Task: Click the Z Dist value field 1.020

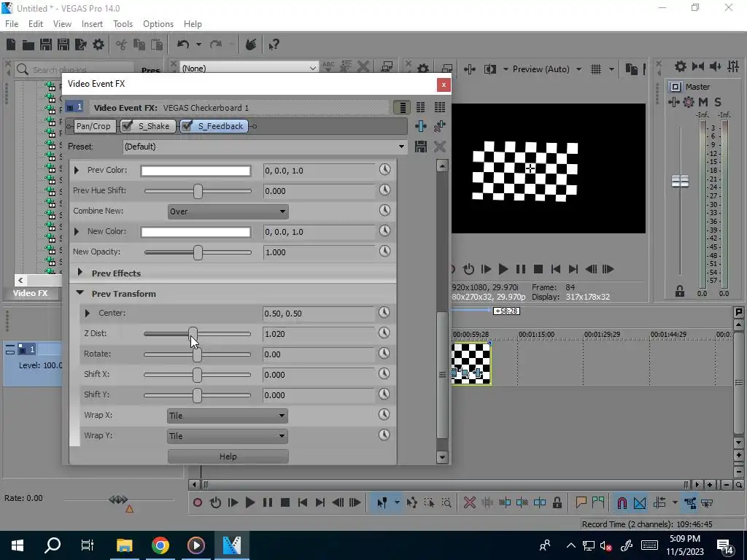Action: tap(319, 334)
